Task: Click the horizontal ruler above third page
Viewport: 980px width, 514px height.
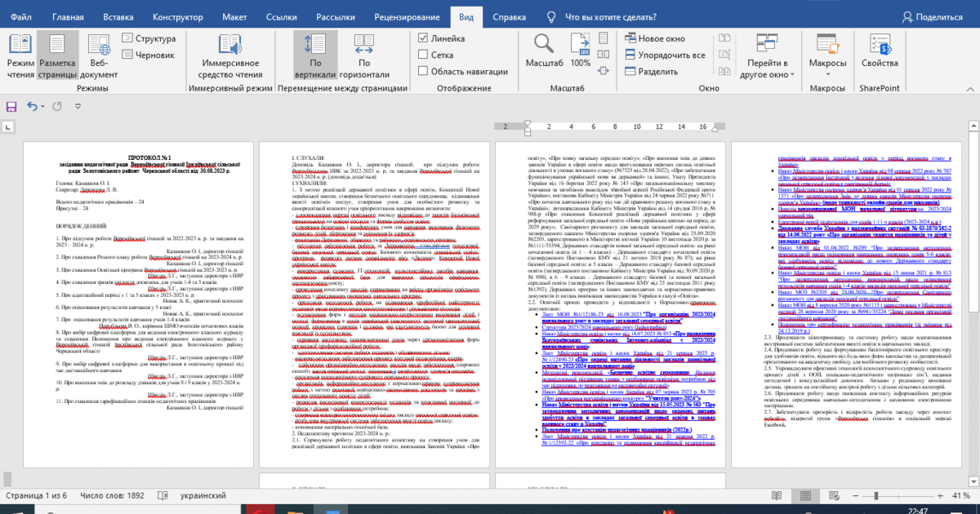Action: tap(608, 126)
